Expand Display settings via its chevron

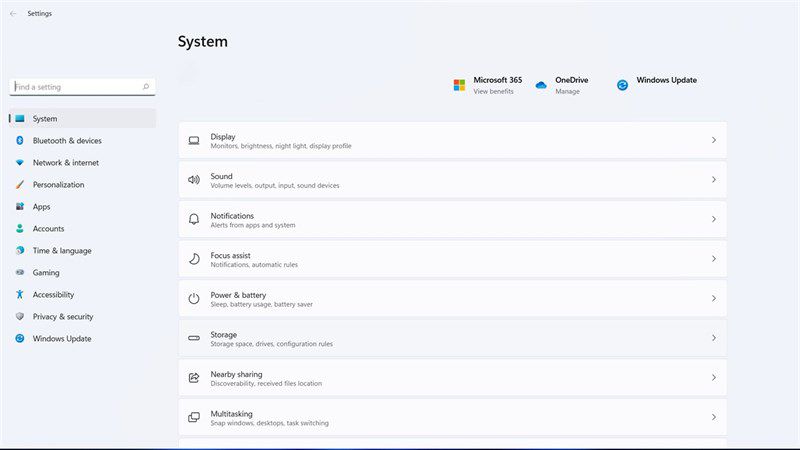[714, 140]
